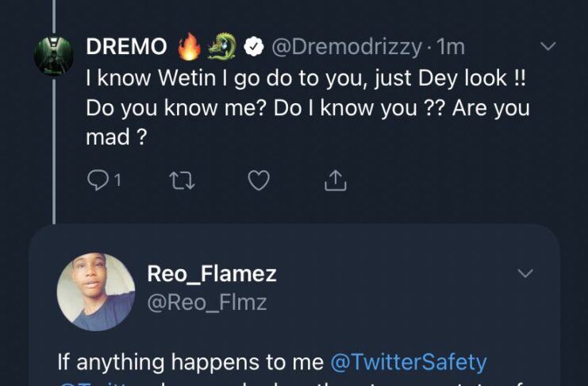This screenshot has height=386, width=588.
Task: Open DREMO's profile picture
Action: tap(54, 56)
